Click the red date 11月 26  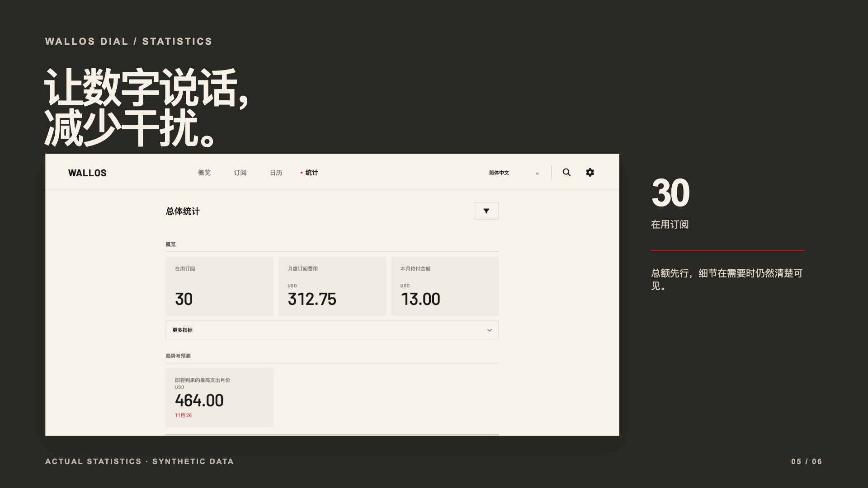click(x=183, y=415)
